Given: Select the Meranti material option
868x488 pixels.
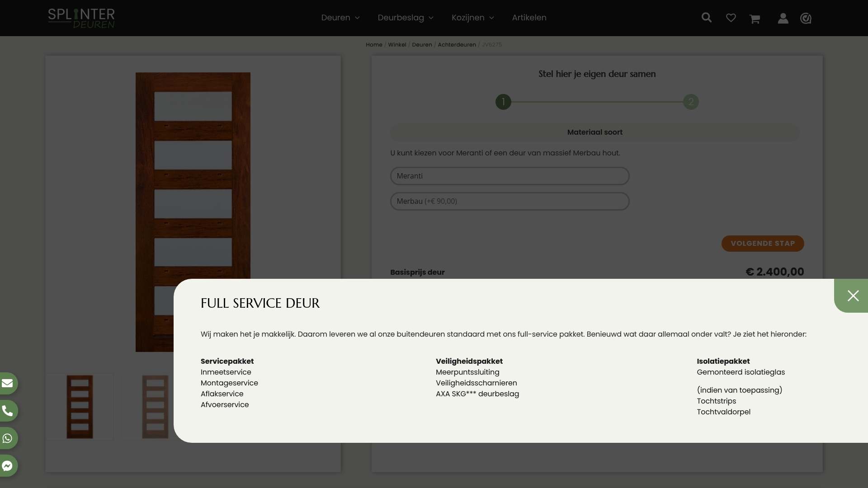Looking at the screenshot, I should [509, 176].
